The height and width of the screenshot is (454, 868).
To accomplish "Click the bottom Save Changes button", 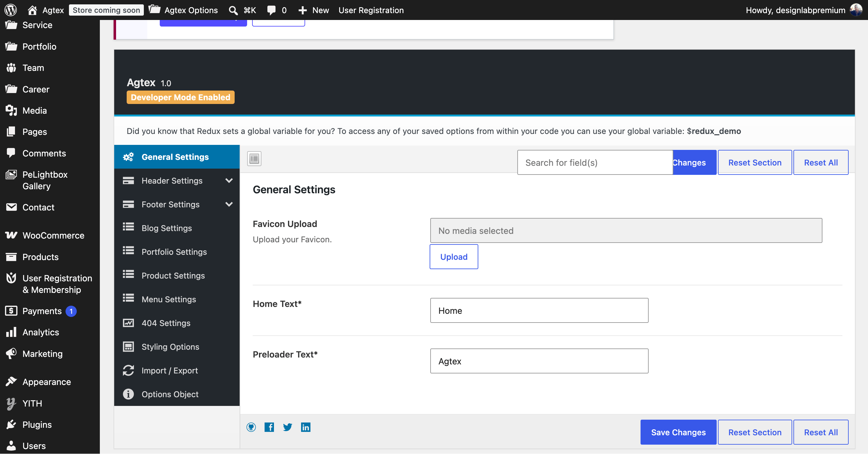I will click(x=678, y=432).
